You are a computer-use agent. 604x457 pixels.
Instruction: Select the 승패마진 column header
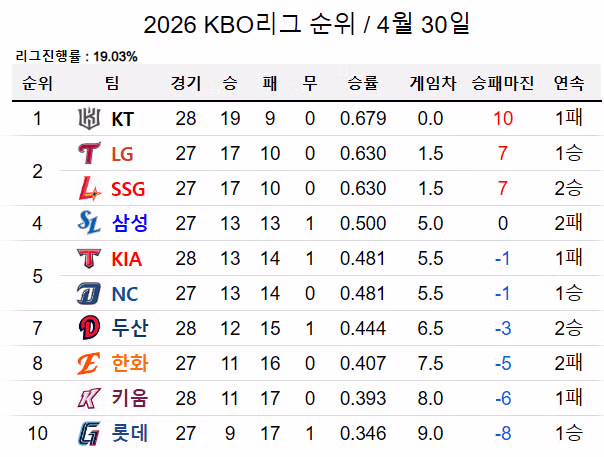pyautogui.click(x=503, y=83)
